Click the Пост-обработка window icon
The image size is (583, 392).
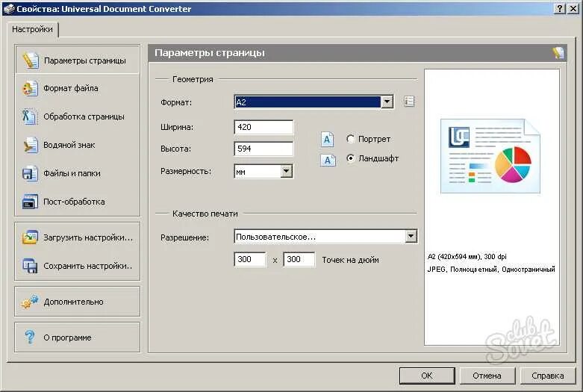[x=30, y=202]
